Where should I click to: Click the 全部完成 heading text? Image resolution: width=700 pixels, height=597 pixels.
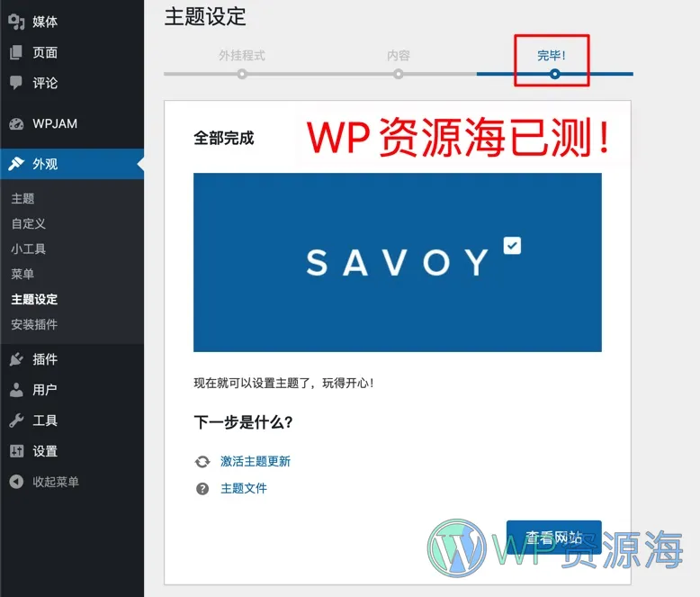coord(224,138)
